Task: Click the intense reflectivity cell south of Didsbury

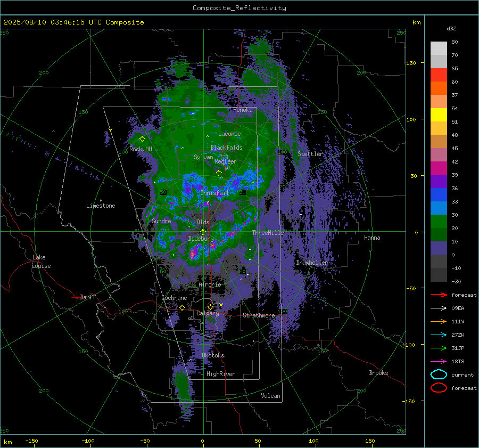Action: pyautogui.click(x=193, y=254)
